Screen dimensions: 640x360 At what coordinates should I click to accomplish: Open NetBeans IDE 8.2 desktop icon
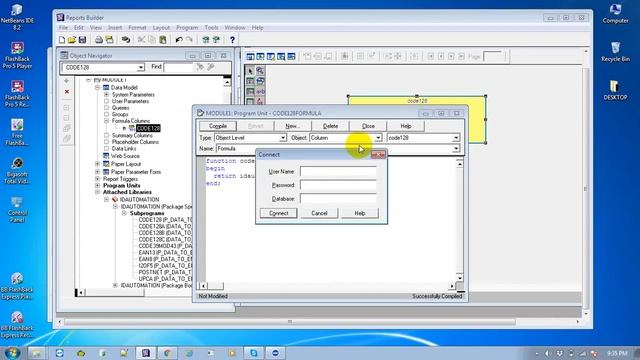click(17, 17)
